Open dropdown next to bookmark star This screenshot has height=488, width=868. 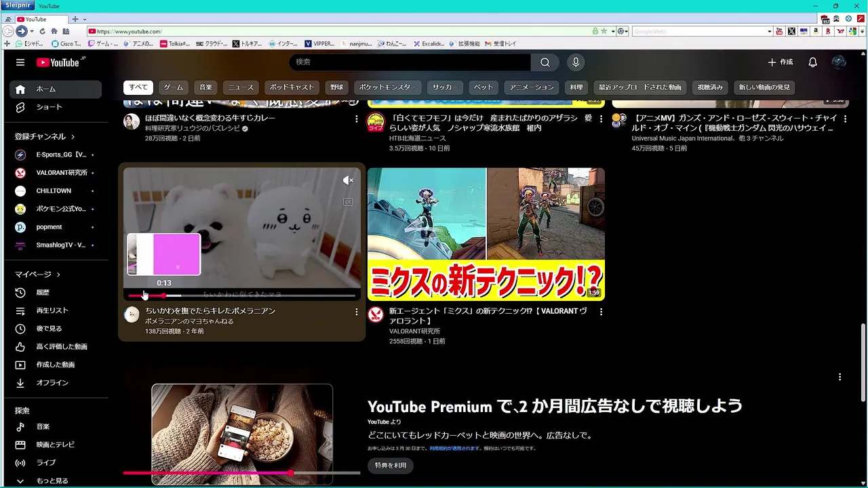coord(613,31)
